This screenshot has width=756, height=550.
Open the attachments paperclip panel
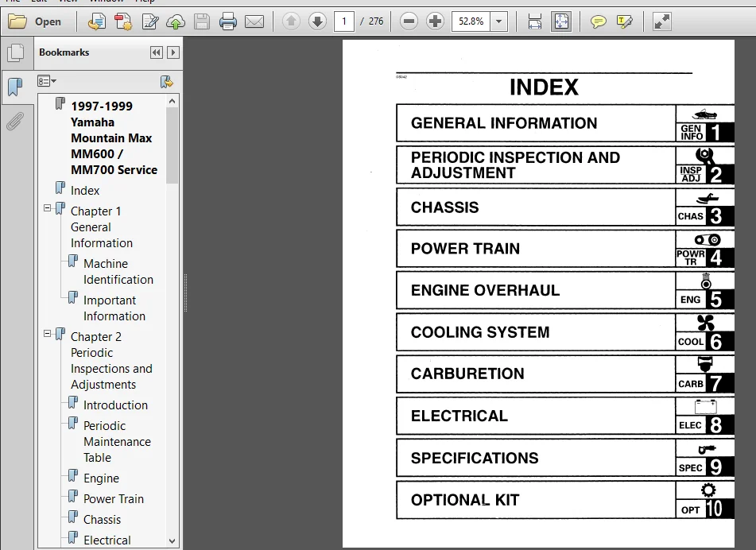(x=15, y=122)
